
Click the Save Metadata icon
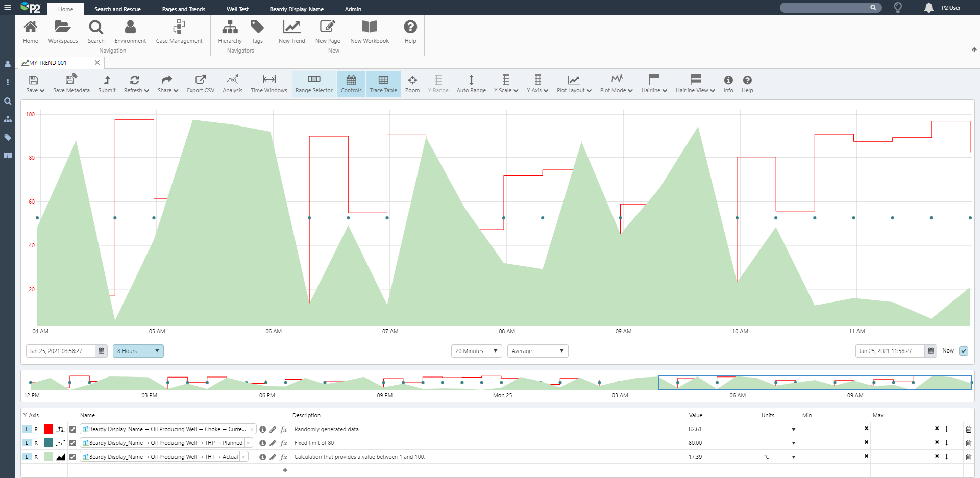[71, 84]
